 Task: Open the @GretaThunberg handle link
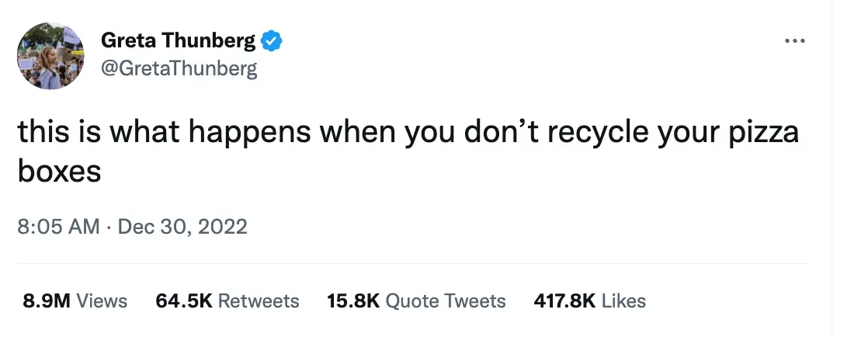click(179, 69)
